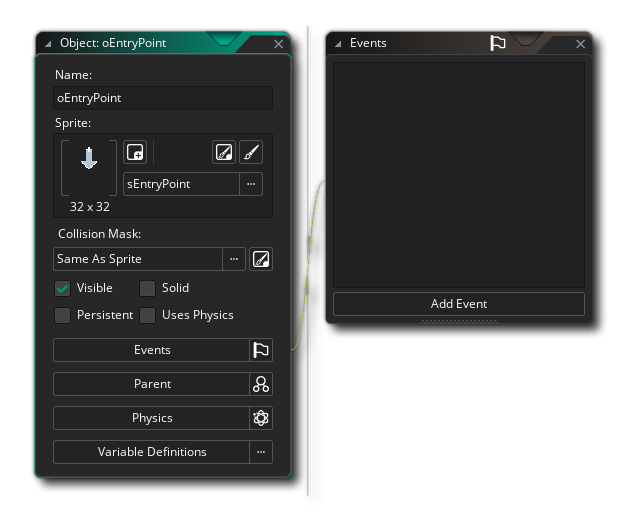Click the Physics button
This screenshot has height=516, width=624.
click(152, 418)
